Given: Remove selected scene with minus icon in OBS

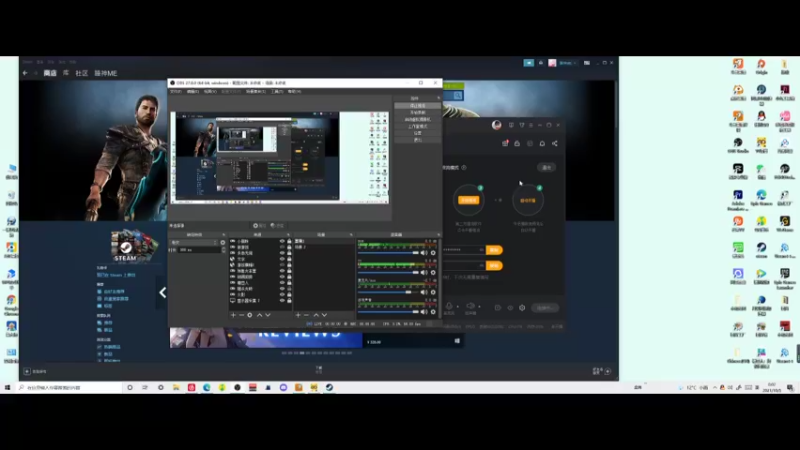Looking at the screenshot, I should coord(306,315).
